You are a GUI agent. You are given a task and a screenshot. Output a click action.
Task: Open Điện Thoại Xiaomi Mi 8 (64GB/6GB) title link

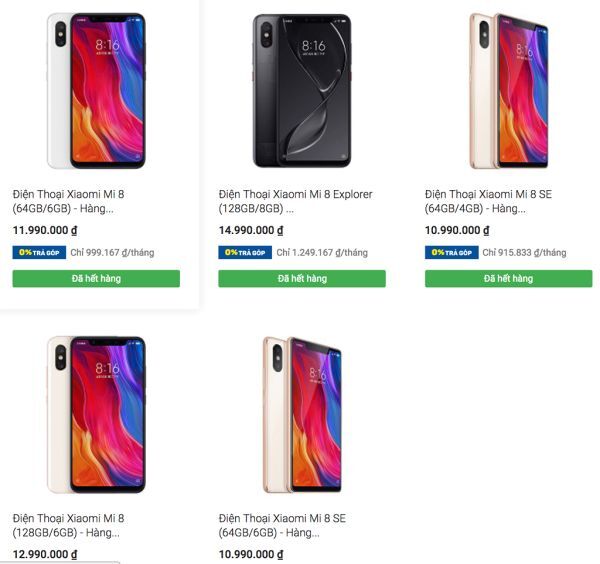click(68, 201)
